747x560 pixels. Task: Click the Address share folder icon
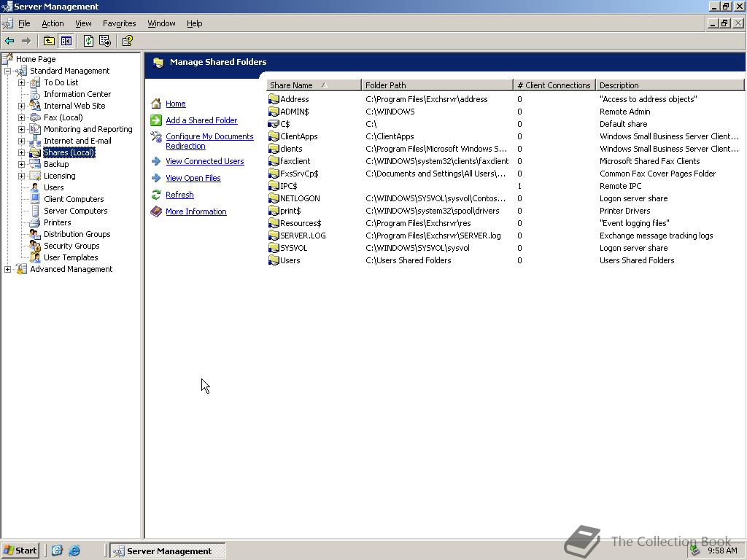(274, 99)
